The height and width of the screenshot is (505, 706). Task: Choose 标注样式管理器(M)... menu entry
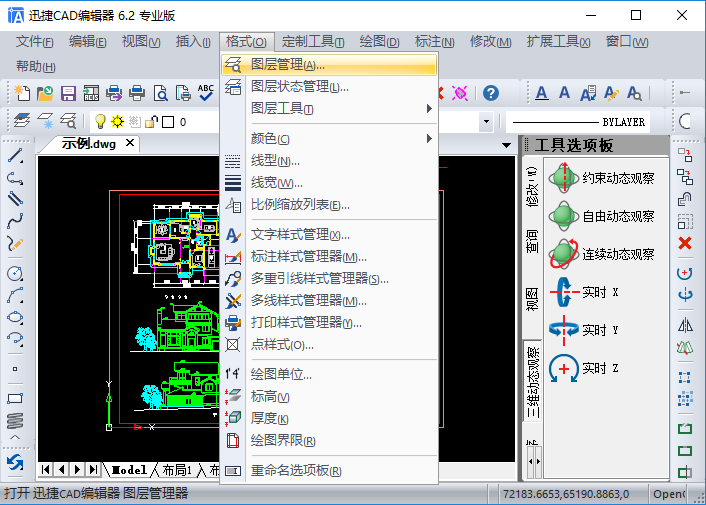click(x=329, y=257)
